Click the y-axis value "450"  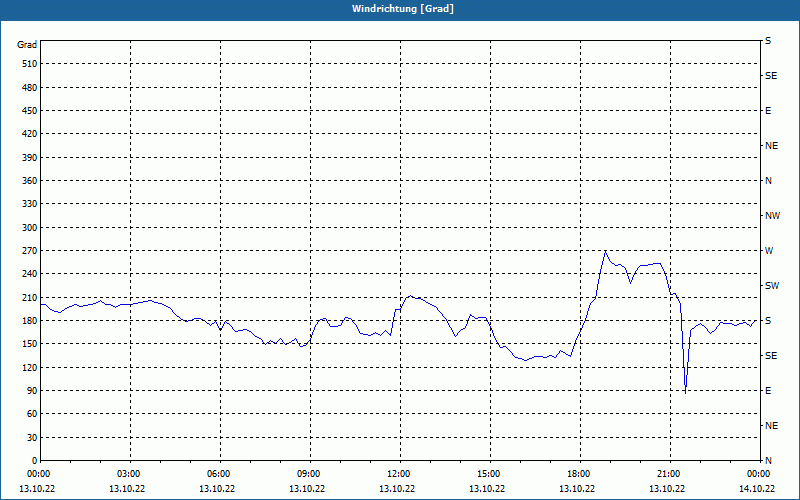pos(30,111)
